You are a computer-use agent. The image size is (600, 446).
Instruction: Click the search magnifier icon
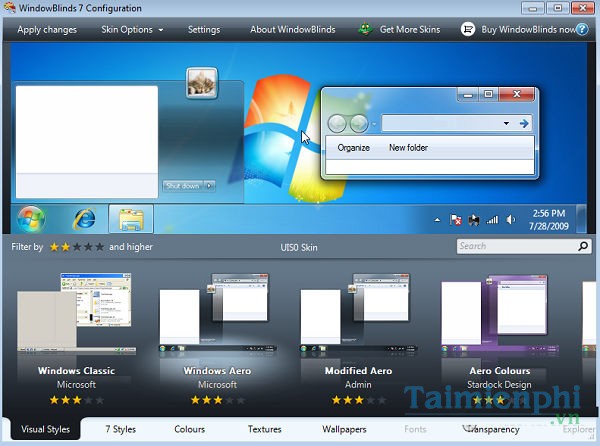(x=583, y=246)
